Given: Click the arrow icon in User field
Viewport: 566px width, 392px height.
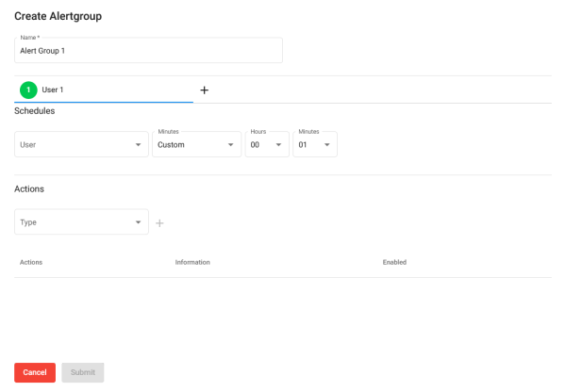Looking at the screenshot, I should point(139,144).
